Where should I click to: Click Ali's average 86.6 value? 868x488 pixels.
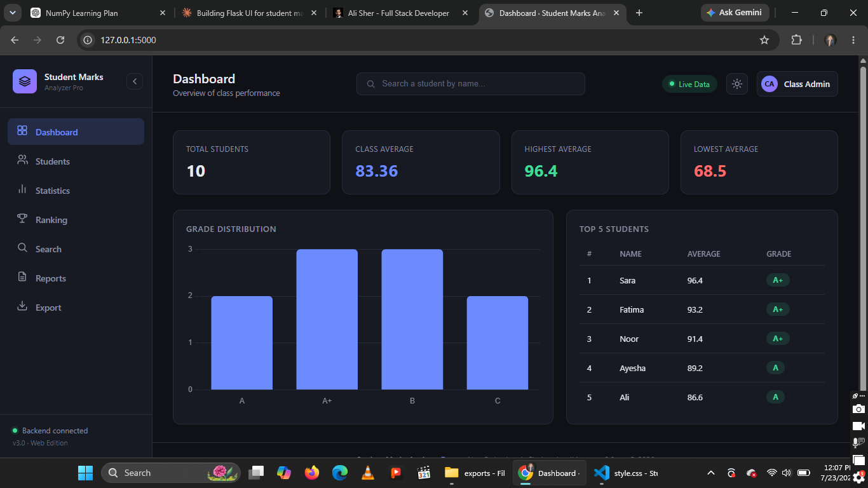click(x=695, y=397)
